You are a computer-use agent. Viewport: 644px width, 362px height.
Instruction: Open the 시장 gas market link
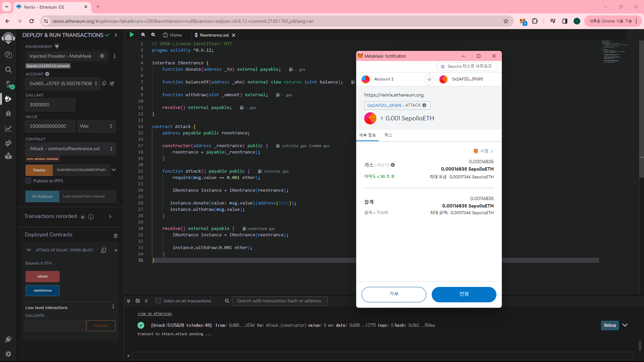point(483,151)
